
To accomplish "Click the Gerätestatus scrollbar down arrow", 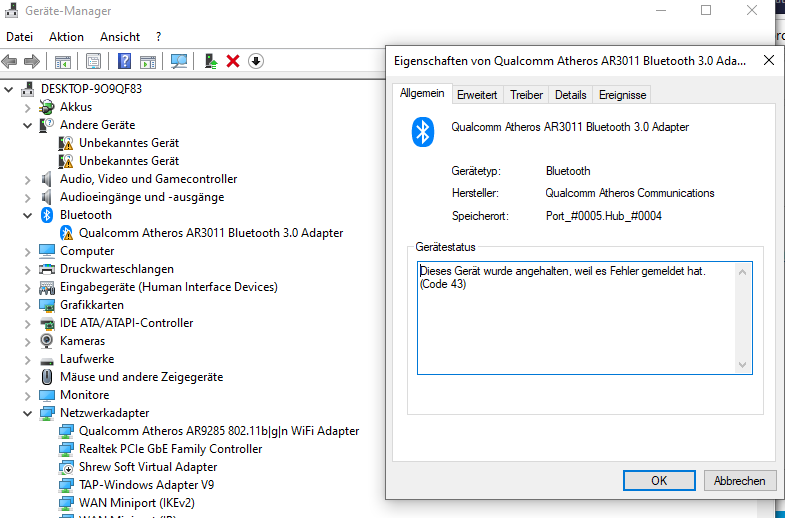I will [742, 365].
